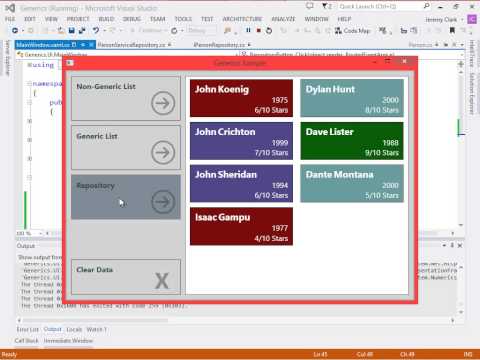Open the BUILD menu

[106, 19]
